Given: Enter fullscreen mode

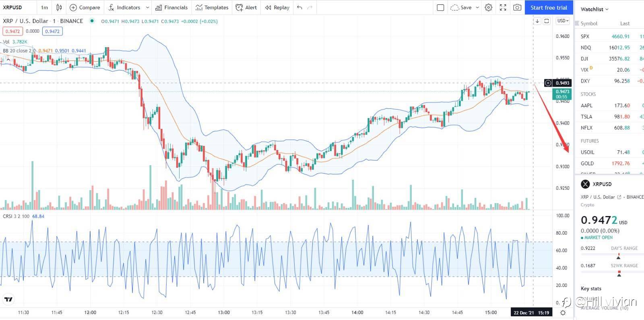Looking at the screenshot, I should [503, 7].
